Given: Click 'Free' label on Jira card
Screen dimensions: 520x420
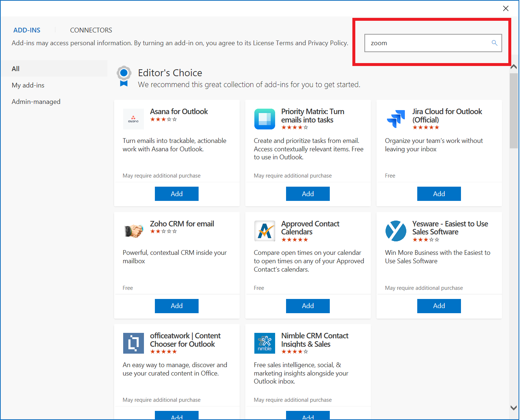Looking at the screenshot, I should [x=390, y=176].
